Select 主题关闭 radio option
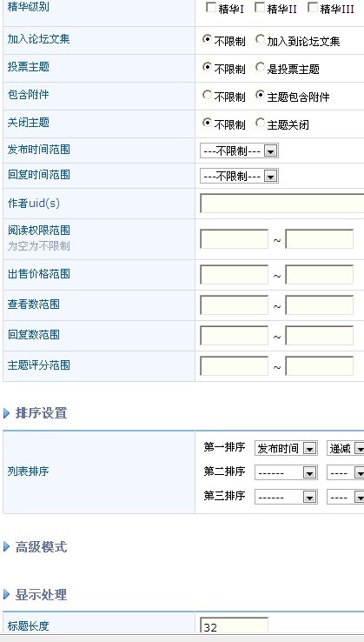 tap(260, 123)
